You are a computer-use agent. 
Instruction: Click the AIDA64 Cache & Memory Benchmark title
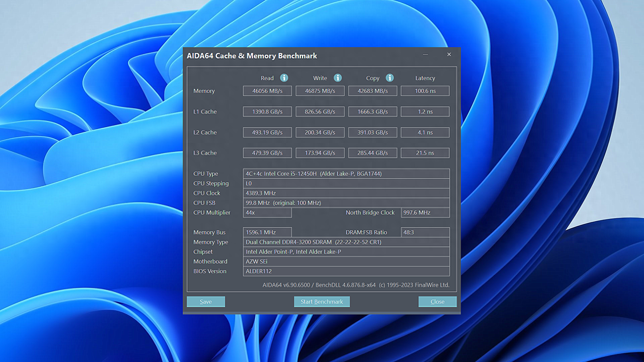tap(252, 56)
